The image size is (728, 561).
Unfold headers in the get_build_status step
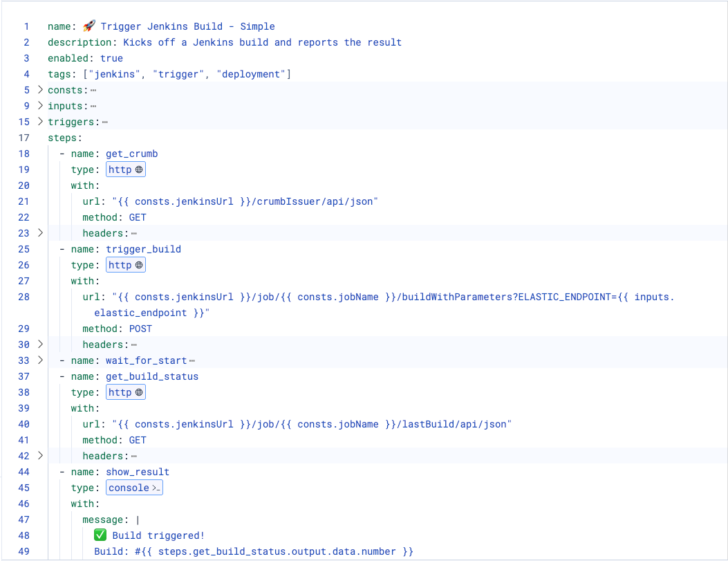(x=39, y=455)
